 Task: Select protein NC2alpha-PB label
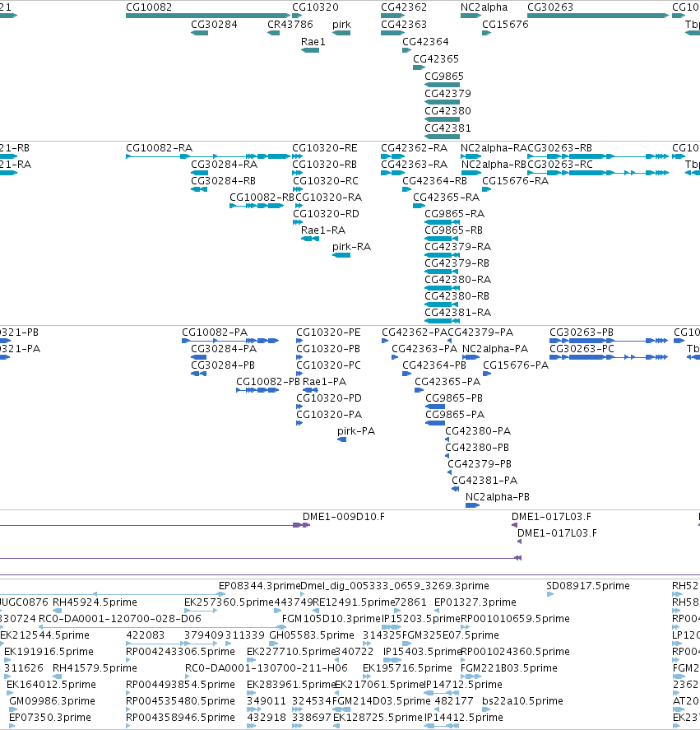(x=498, y=497)
